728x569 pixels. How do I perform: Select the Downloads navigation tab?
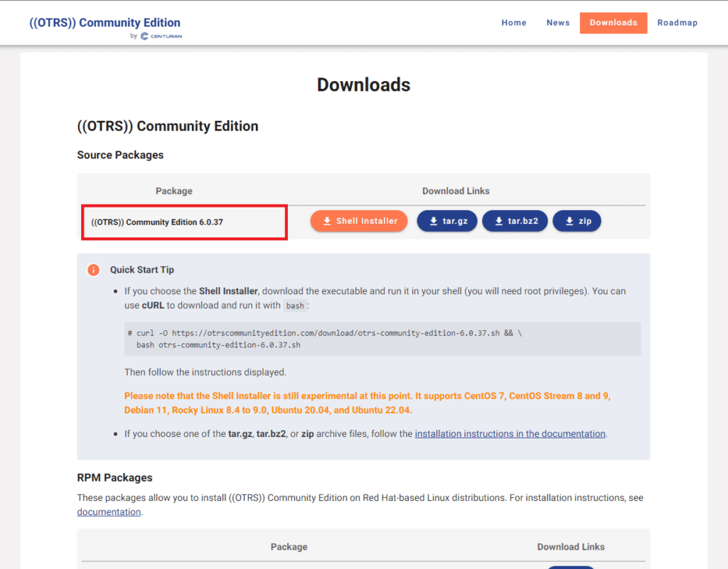(614, 23)
